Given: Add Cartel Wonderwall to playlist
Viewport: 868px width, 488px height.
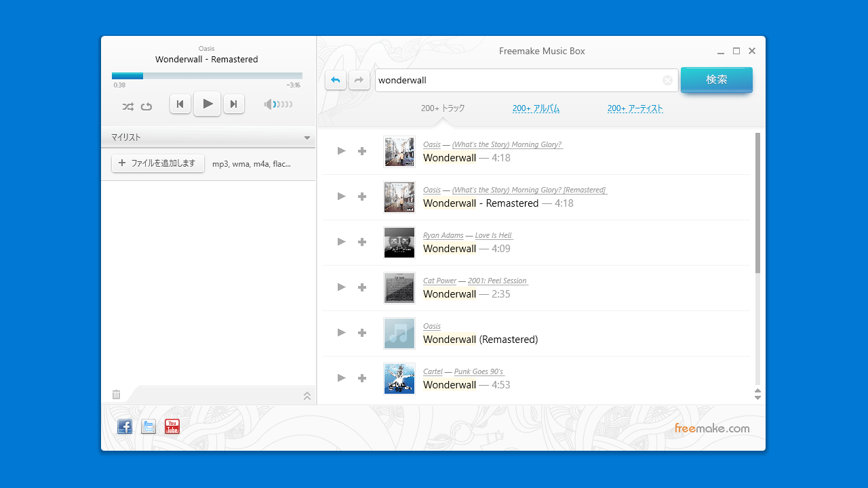Looking at the screenshot, I should [362, 378].
